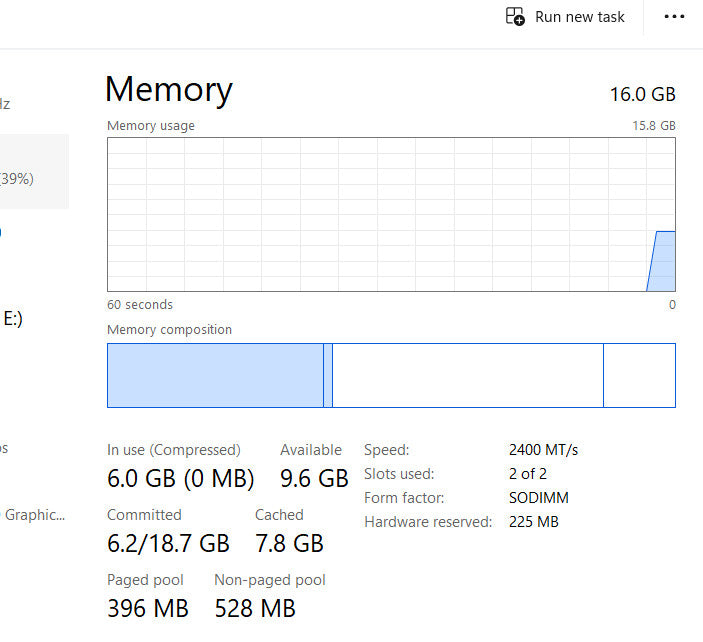Open the three-dot more options menu

tap(675, 16)
